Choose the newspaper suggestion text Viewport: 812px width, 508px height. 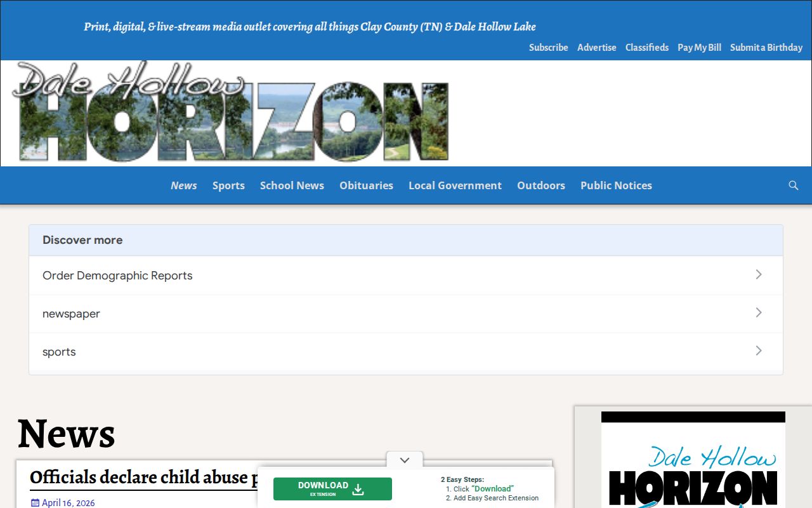(x=71, y=314)
